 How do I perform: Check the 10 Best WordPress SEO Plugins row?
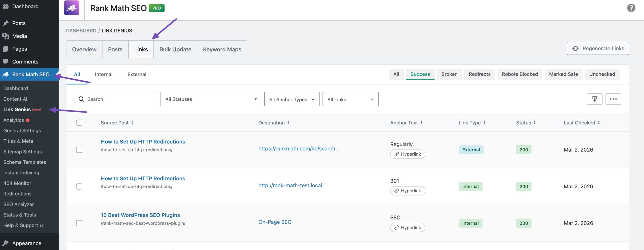point(79,223)
